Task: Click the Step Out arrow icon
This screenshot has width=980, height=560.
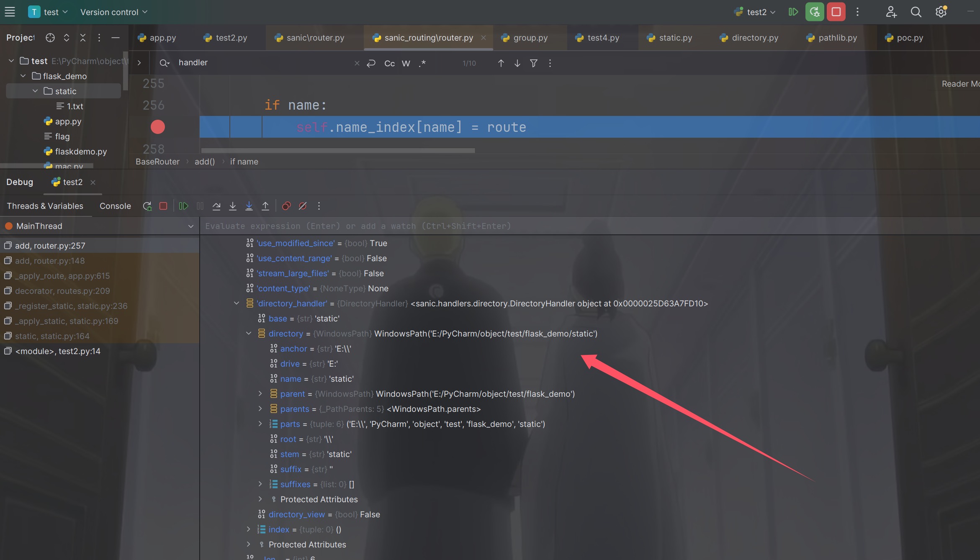Action: click(265, 206)
